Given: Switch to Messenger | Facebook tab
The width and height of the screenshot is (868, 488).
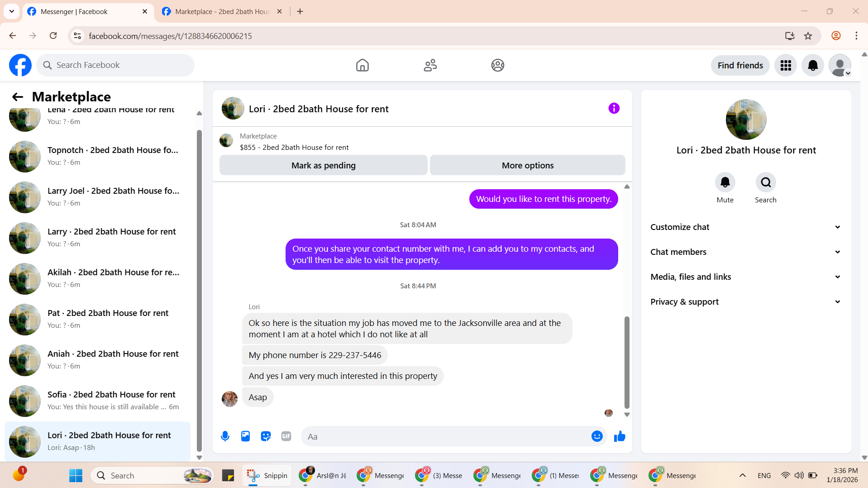Looking at the screenshot, I should tap(88, 12).
